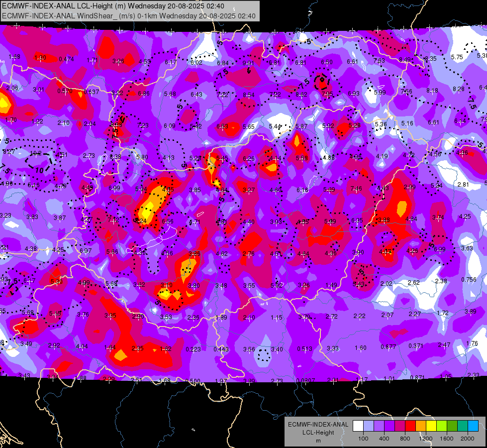
Task: Click the vivid violet legend swatch
Action: [390, 426]
